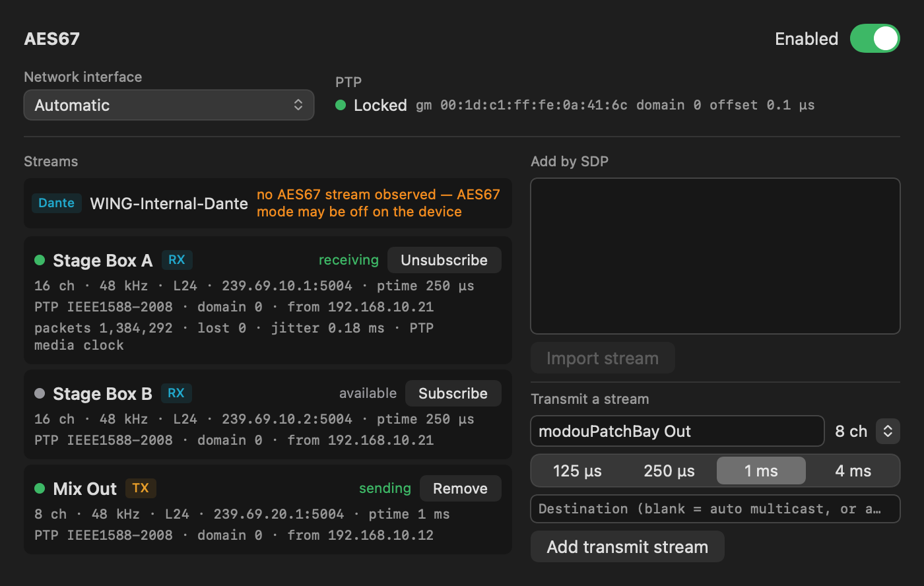This screenshot has height=586, width=924.
Task: Click the packets 1,384,292 statistics line
Action: [234, 337]
